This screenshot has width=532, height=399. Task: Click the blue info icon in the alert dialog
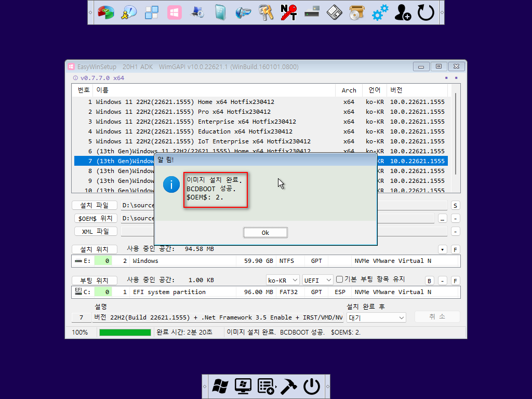tap(171, 184)
